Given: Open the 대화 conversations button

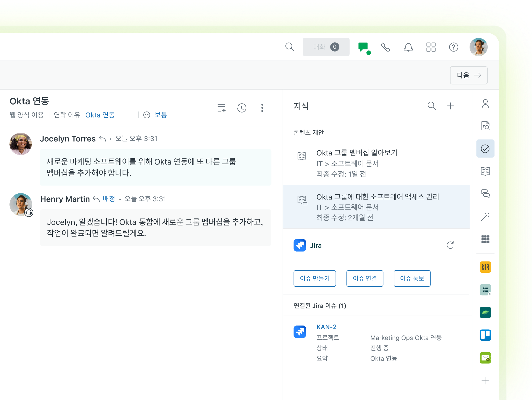Looking at the screenshot, I should pyautogui.click(x=326, y=47).
